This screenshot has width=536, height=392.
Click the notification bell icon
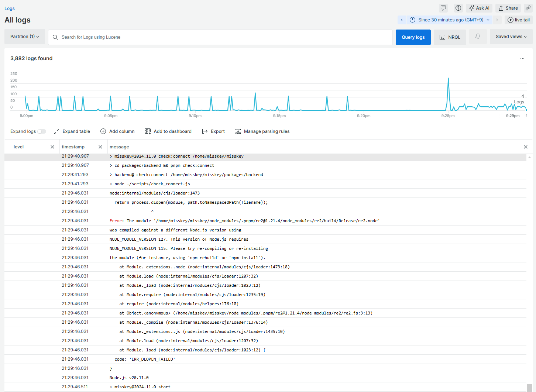pyautogui.click(x=478, y=37)
